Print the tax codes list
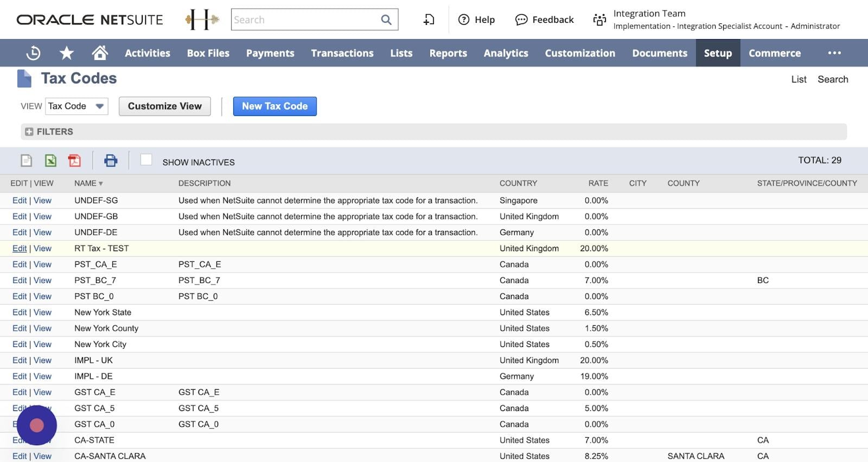The width and height of the screenshot is (868, 462). [111, 161]
